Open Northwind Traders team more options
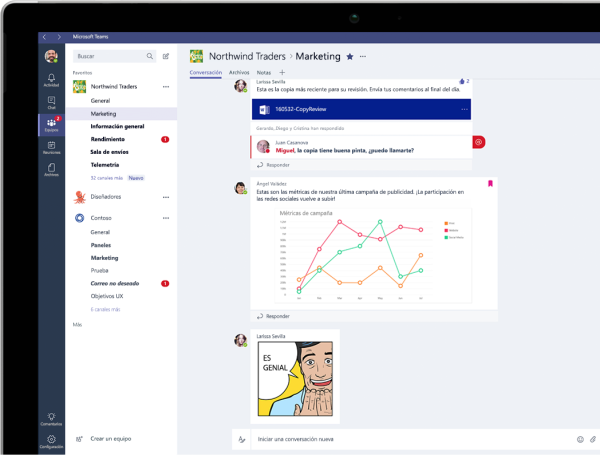Viewport: 600px width, 455px height. pos(166,86)
